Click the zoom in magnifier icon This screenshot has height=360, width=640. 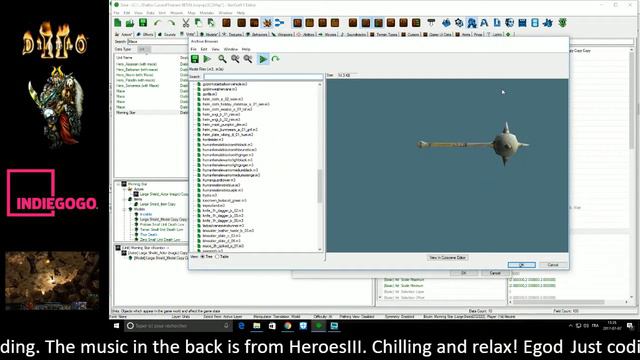click(235, 59)
